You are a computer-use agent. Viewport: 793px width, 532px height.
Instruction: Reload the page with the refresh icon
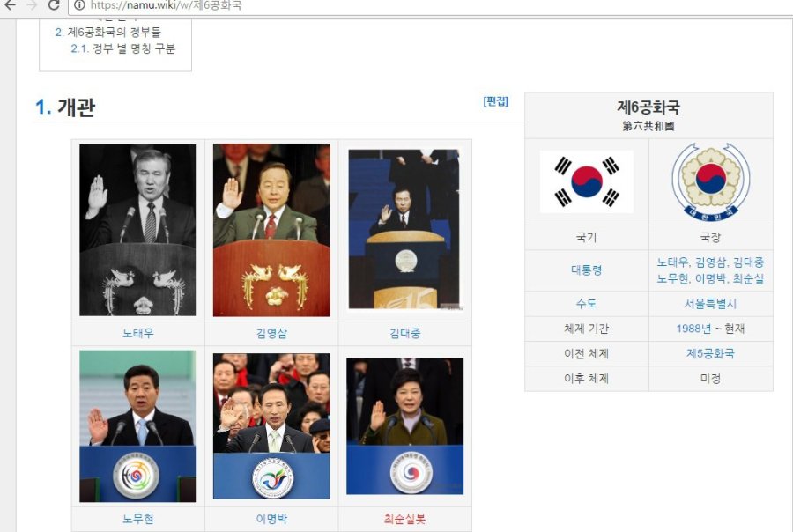(54, 5)
